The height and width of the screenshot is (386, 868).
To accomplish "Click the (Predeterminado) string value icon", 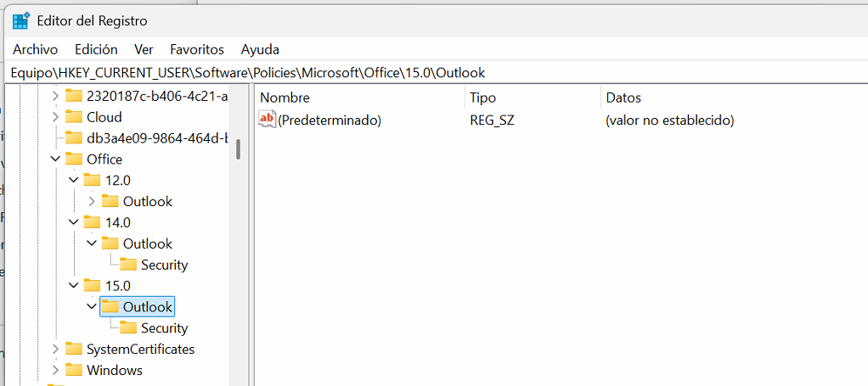I will pyautogui.click(x=268, y=120).
